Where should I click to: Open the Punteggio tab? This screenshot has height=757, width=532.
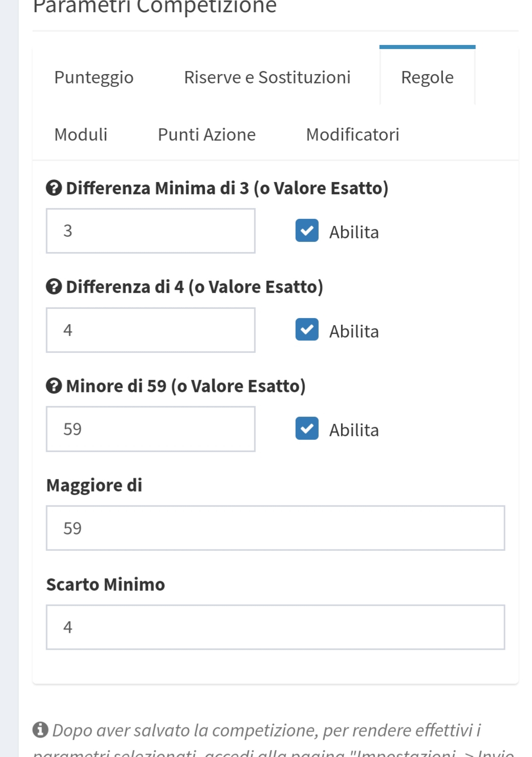94,77
